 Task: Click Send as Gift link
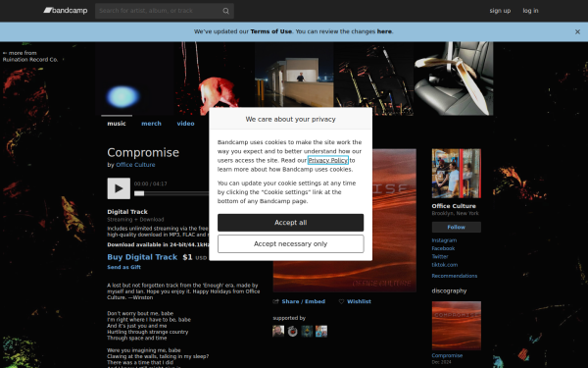[x=123, y=267]
